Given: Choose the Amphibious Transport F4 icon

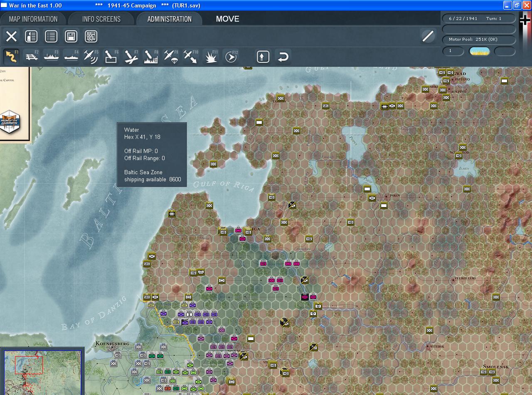Looking at the screenshot, I should [71, 57].
